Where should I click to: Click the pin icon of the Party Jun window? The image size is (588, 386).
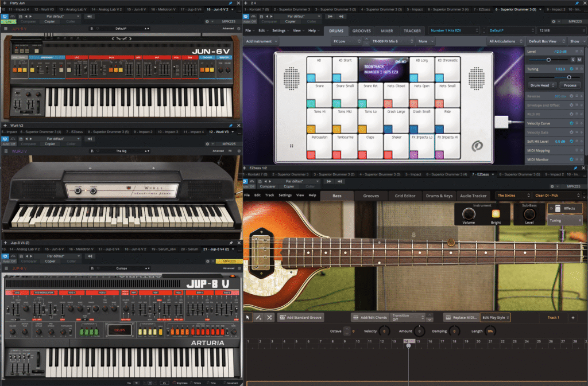(x=230, y=3)
